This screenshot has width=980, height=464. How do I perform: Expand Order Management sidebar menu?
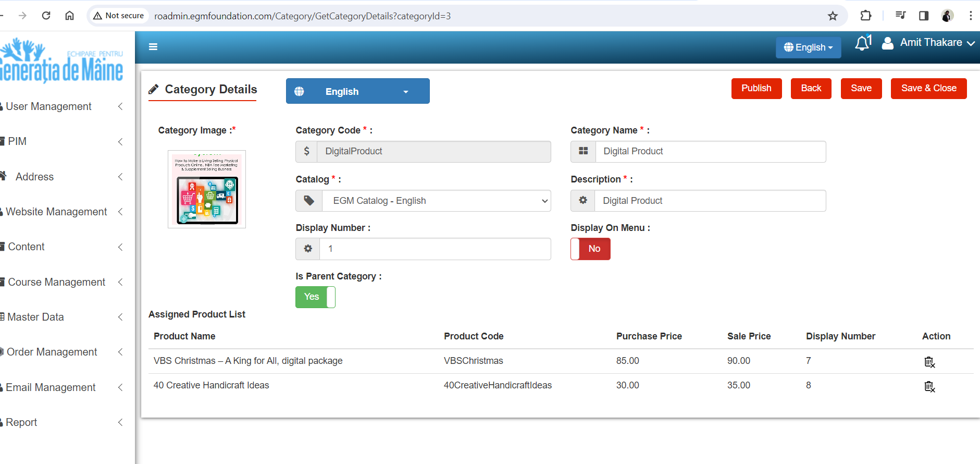pyautogui.click(x=61, y=352)
